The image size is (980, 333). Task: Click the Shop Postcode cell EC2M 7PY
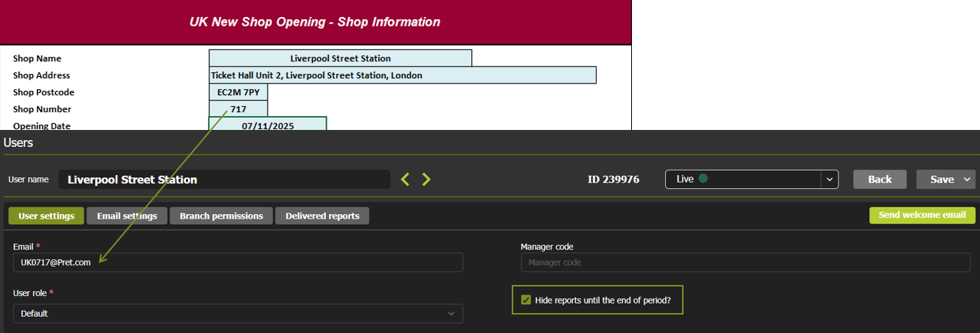238,92
